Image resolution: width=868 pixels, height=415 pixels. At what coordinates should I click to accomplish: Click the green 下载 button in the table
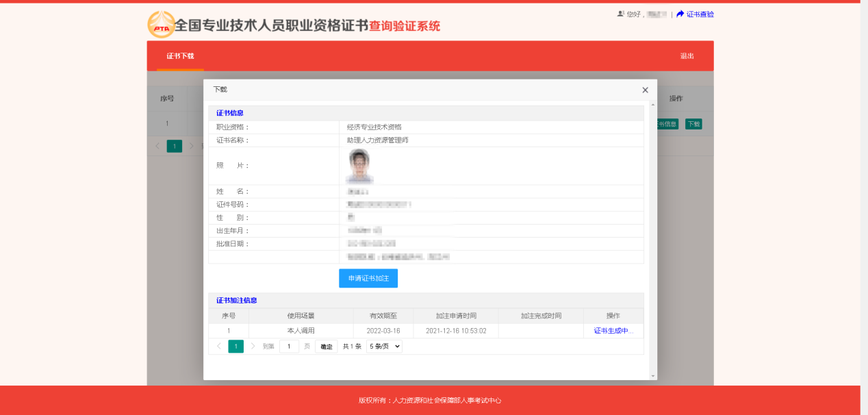click(693, 124)
